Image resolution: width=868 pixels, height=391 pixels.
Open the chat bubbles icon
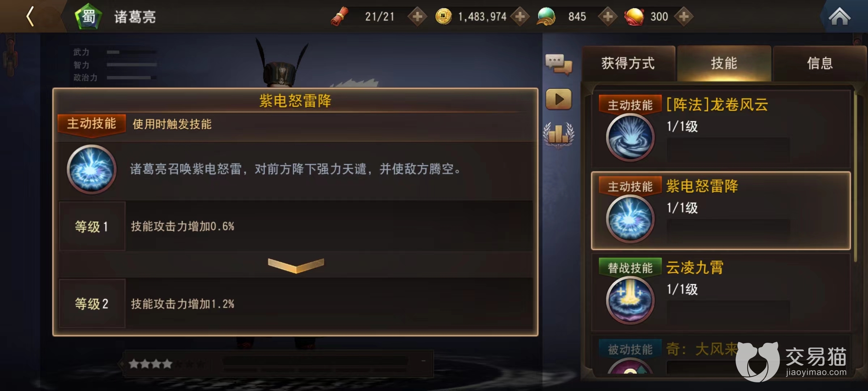[559, 64]
